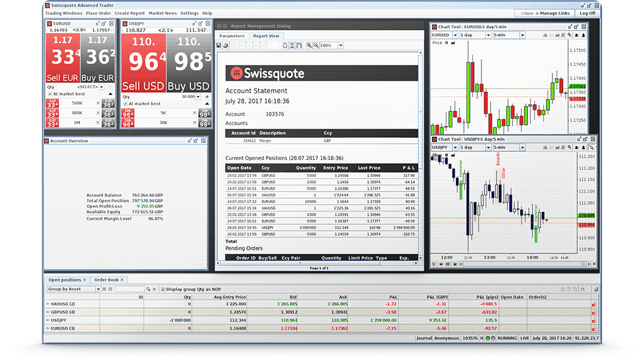The height and width of the screenshot is (360, 644).
Task: Click Sell USD tile
Action: pyautogui.click(x=143, y=63)
